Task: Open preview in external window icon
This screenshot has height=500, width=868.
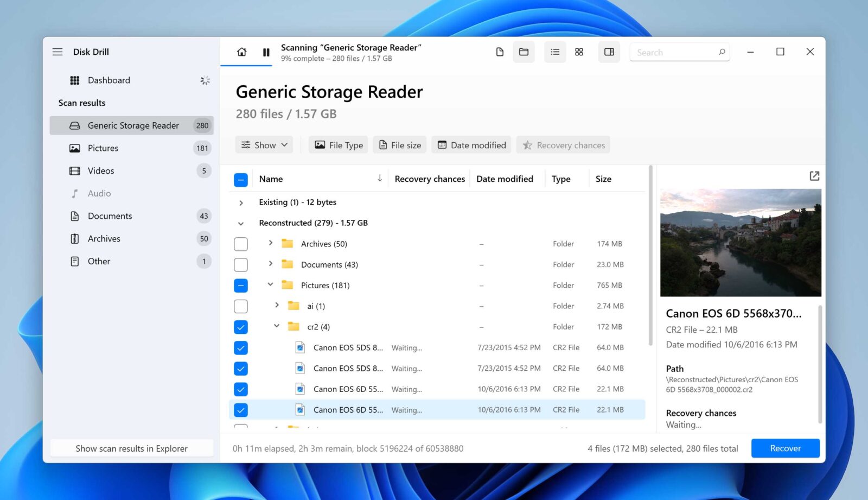Action: tap(814, 176)
